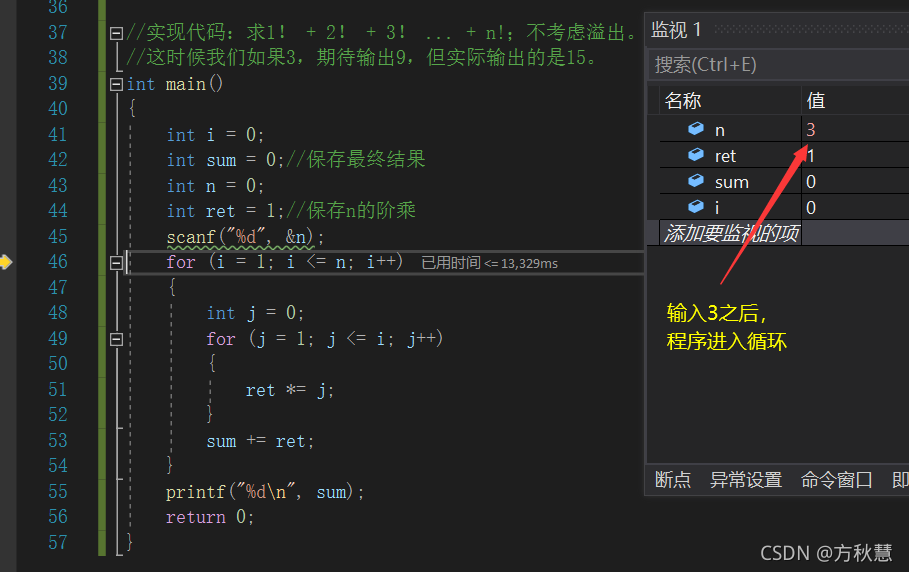Collapse the inner for loop at line 49
The height and width of the screenshot is (572, 909).
(116, 340)
